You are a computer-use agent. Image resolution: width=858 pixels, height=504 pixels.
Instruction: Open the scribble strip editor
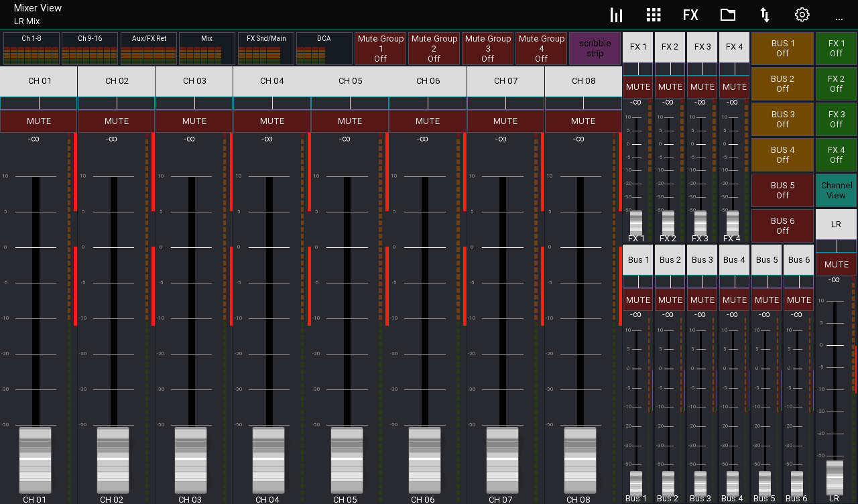tap(595, 48)
